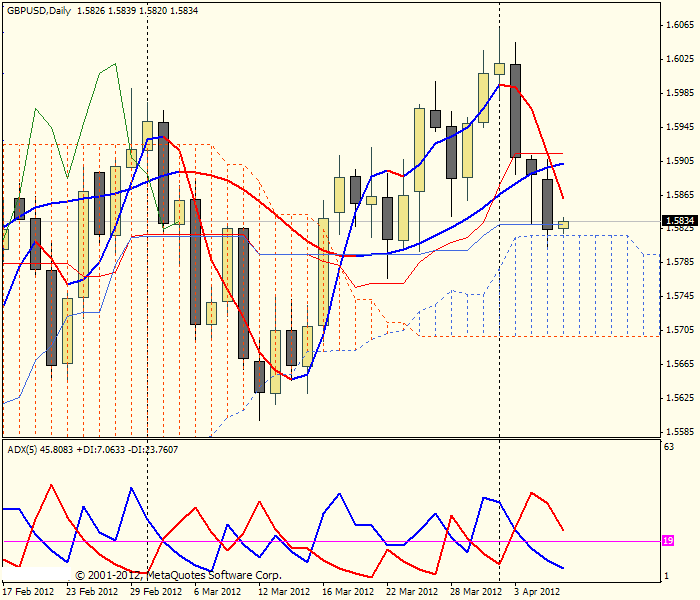Click the 22 Mar 2012 date label
The height and width of the screenshot is (600, 700).
412,592
